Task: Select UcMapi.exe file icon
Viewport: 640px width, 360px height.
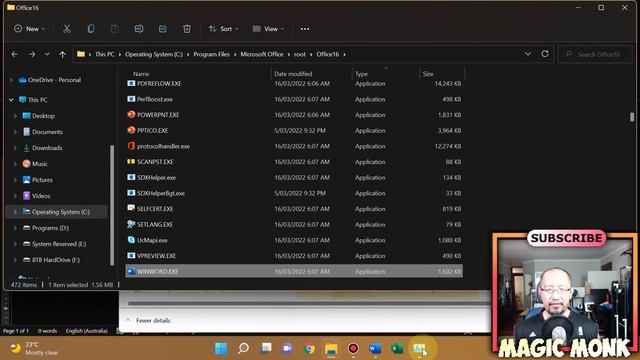Action: tap(131, 240)
